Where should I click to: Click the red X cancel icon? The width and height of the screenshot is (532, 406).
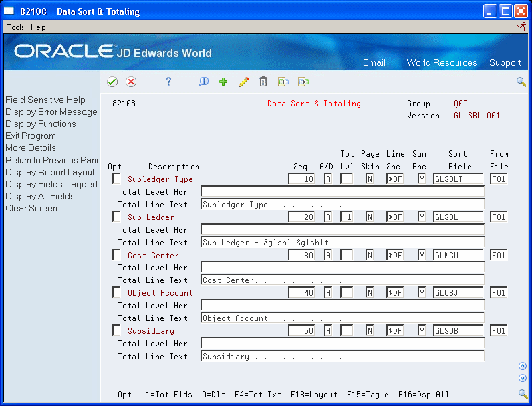coord(131,82)
